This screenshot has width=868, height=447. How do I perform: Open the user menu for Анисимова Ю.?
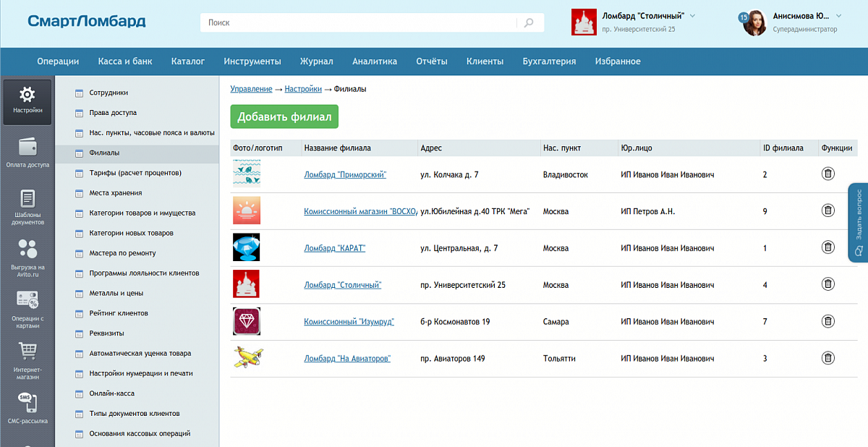pos(838,15)
